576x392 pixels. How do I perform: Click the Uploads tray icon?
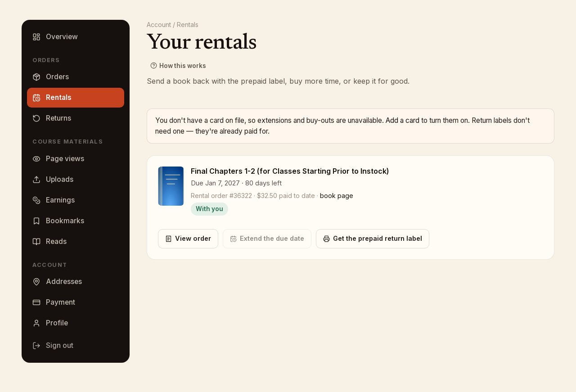coord(36,180)
